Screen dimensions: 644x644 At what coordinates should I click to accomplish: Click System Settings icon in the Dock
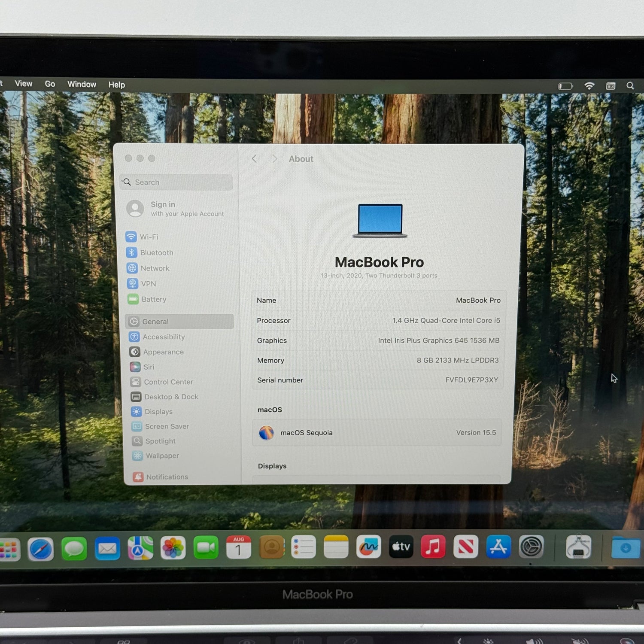coord(532,547)
